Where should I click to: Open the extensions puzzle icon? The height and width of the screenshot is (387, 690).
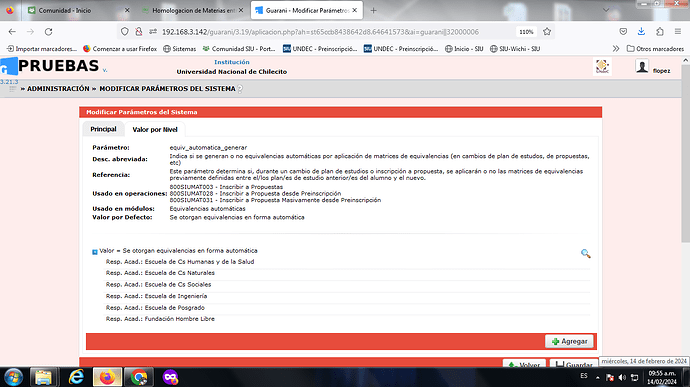[660, 32]
